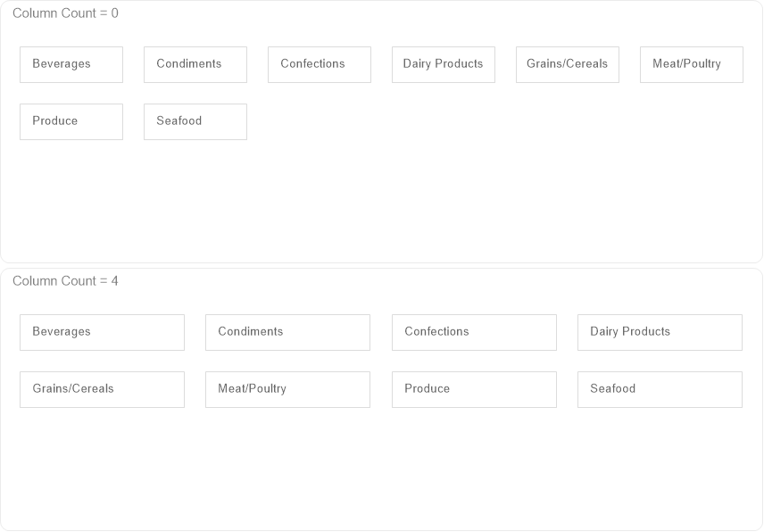This screenshot has width=764, height=532.
Task: Choose Produce in the Column Count = 0 group
Action: [x=71, y=121]
